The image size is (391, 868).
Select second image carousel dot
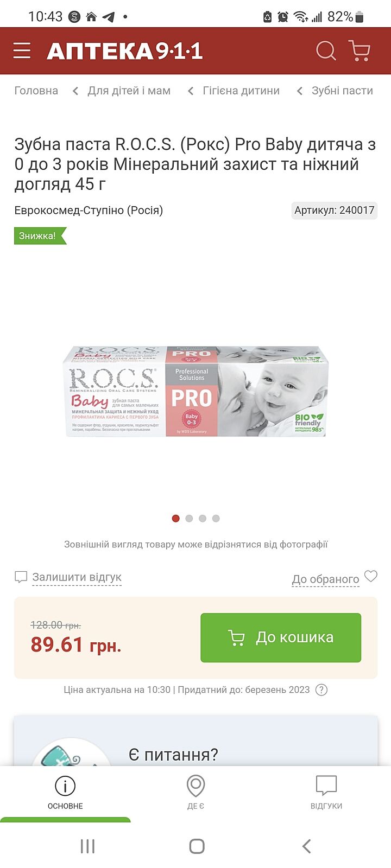(189, 519)
